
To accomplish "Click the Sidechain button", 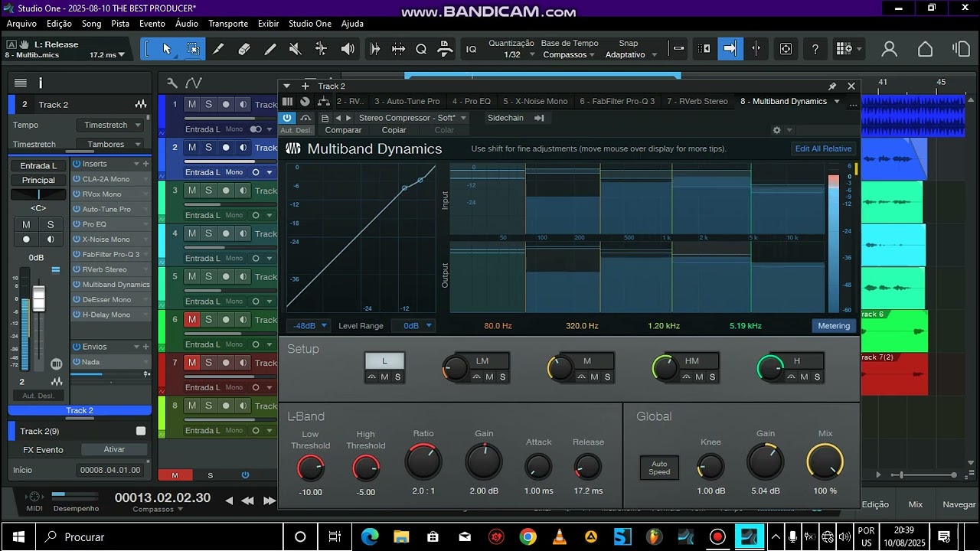I will [505, 118].
